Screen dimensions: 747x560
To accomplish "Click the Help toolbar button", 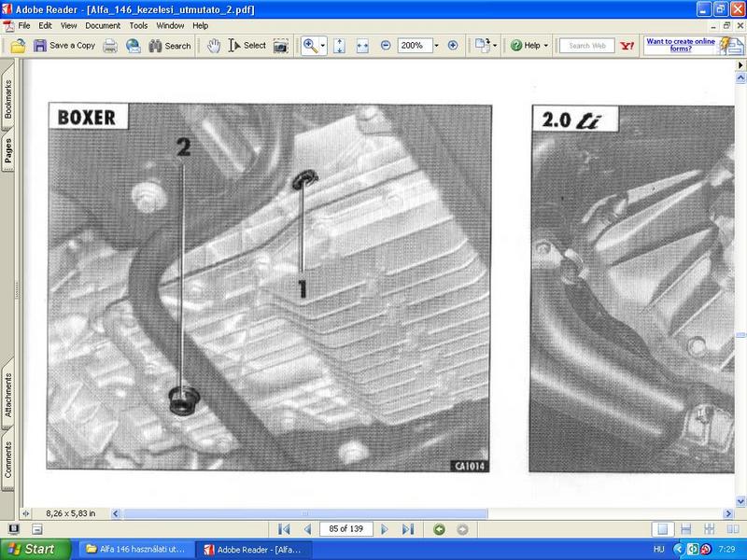I will [526, 46].
